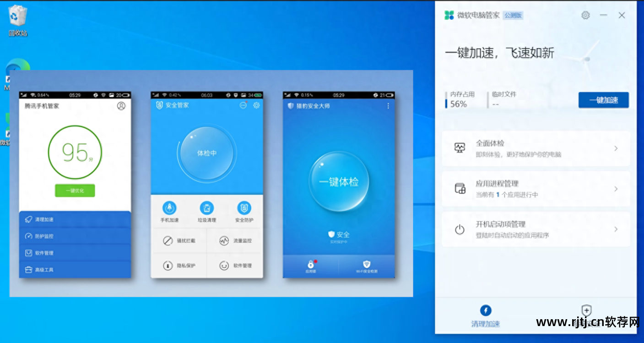Image resolution: width=644 pixels, height=343 pixels.
Task: Click the 临时文件 label
Action: point(504,94)
